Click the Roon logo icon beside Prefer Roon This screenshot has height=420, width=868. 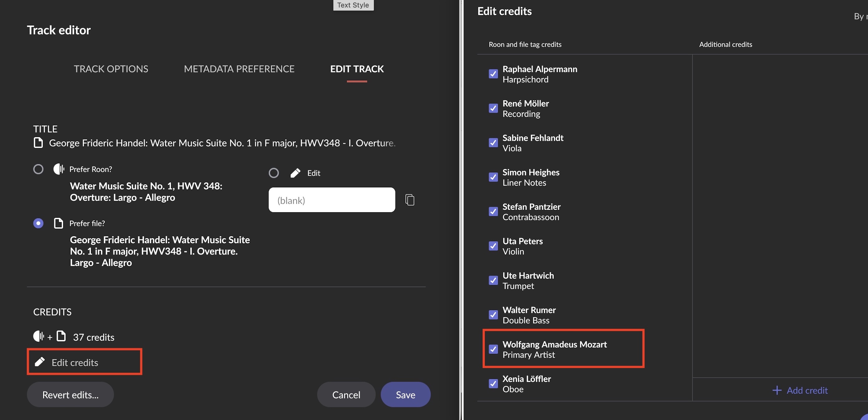point(59,169)
